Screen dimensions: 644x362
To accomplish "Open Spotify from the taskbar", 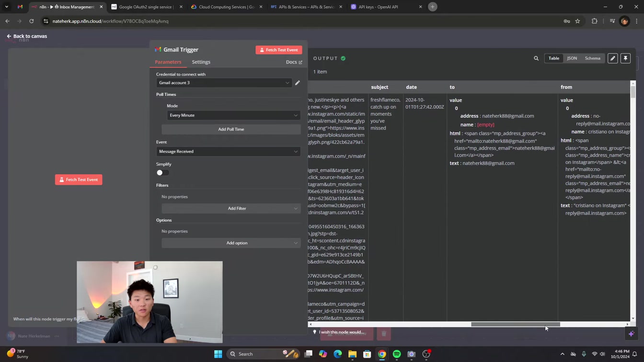I will (397, 354).
